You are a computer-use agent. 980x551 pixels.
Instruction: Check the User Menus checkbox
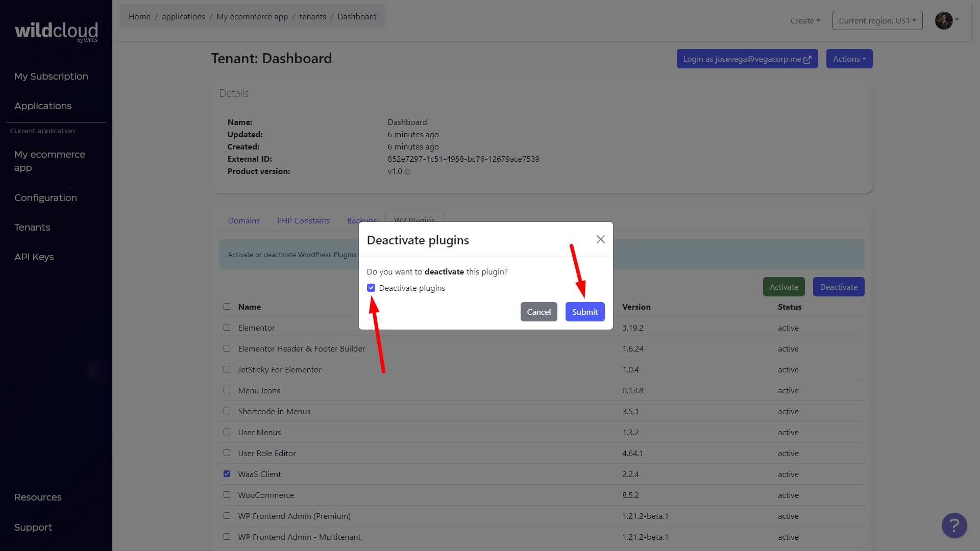point(227,432)
